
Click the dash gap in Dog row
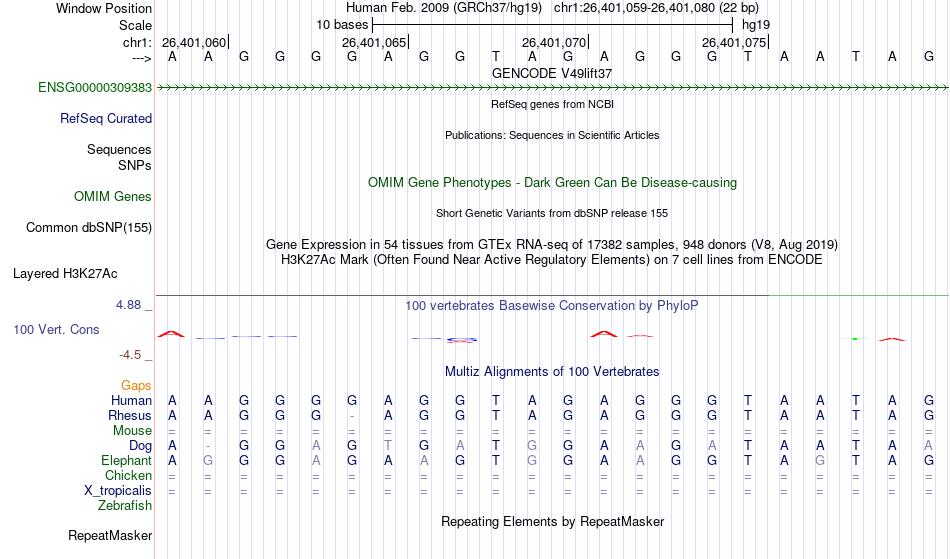pyautogui.click(x=208, y=446)
